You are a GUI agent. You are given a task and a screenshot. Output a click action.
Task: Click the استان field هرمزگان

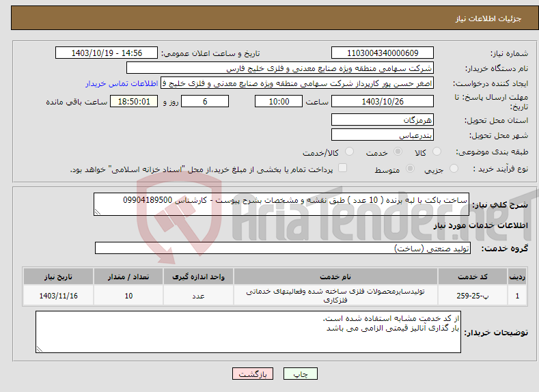tap(383, 120)
